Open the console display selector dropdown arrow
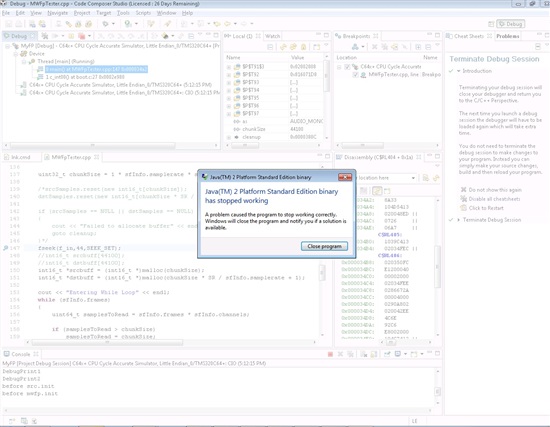Viewport: 550px width, 427px height. [405, 354]
